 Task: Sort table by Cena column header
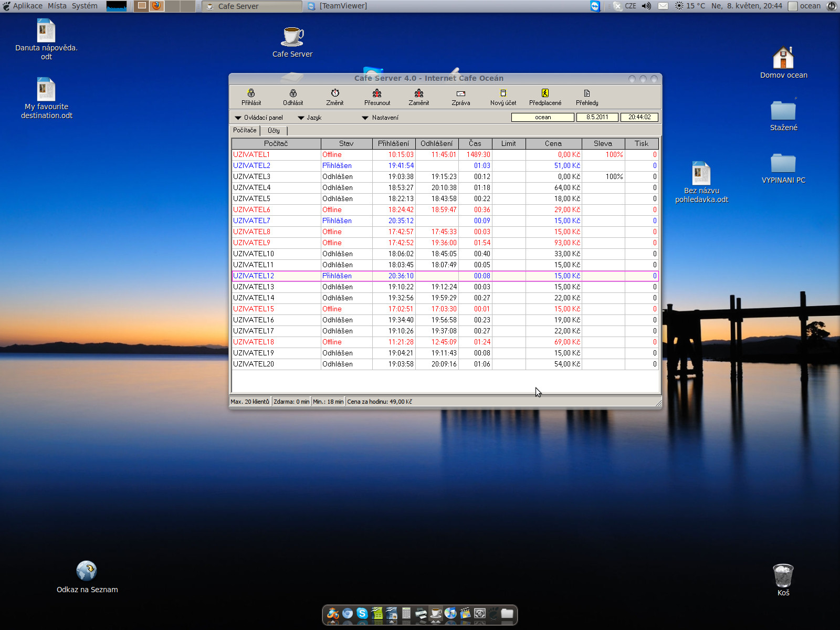[553, 143]
